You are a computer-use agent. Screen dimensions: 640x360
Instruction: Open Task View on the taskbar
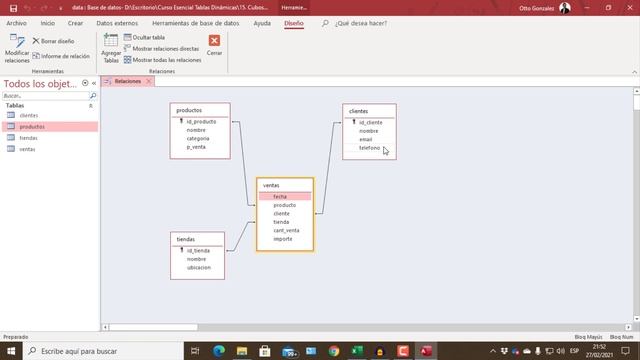click(195, 351)
